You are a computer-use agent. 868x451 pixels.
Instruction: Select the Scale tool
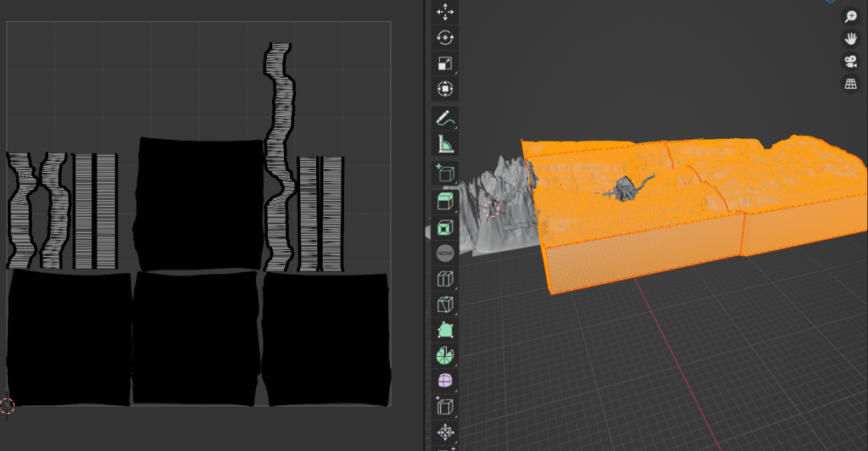pos(445,63)
